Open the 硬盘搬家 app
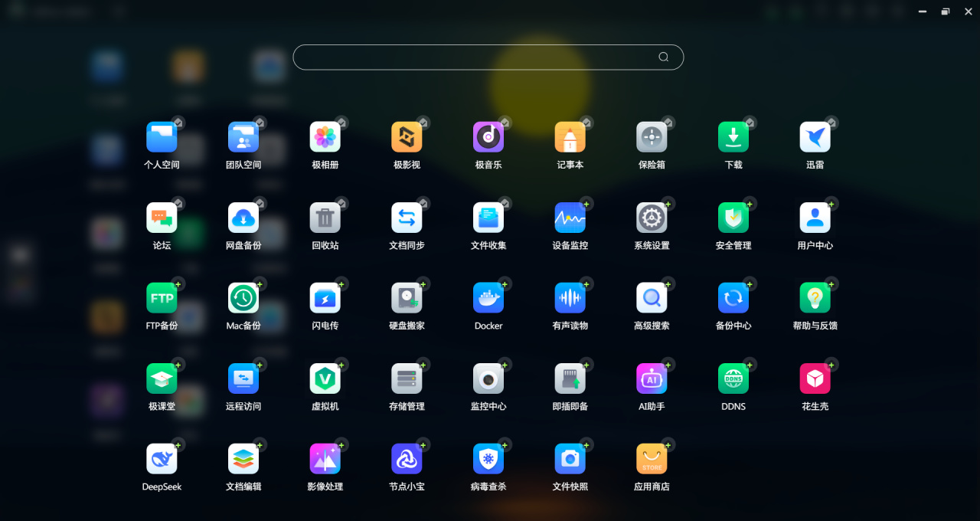 [407, 298]
